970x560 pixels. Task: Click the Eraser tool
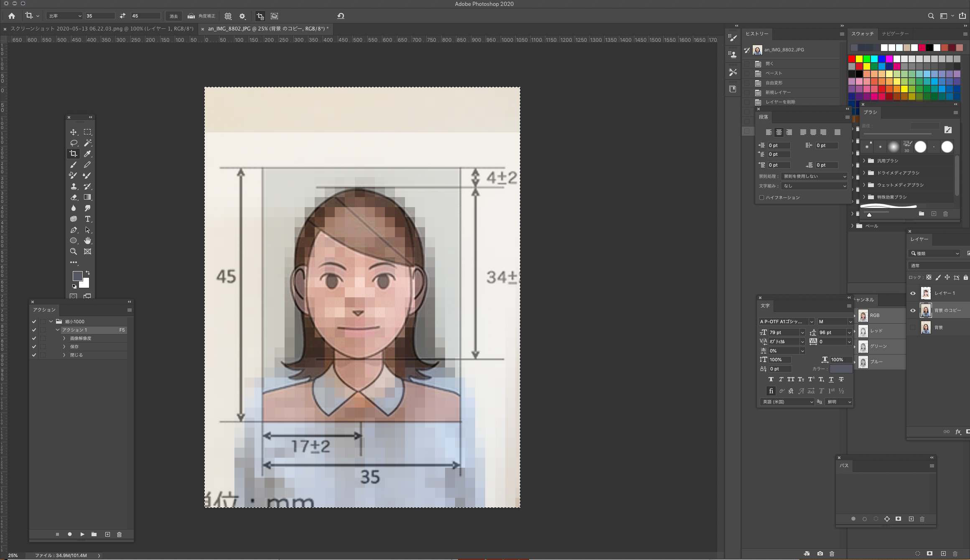[x=74, y=197]
